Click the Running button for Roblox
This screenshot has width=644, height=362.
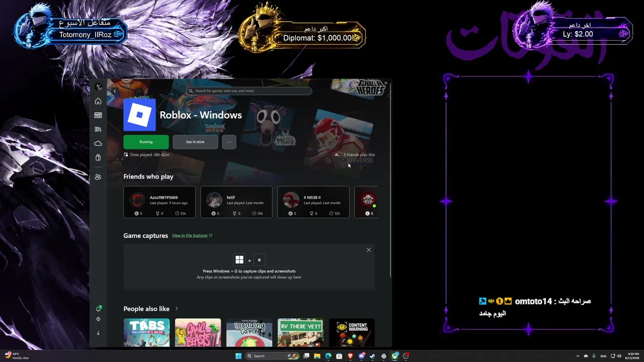click(146, 142)
